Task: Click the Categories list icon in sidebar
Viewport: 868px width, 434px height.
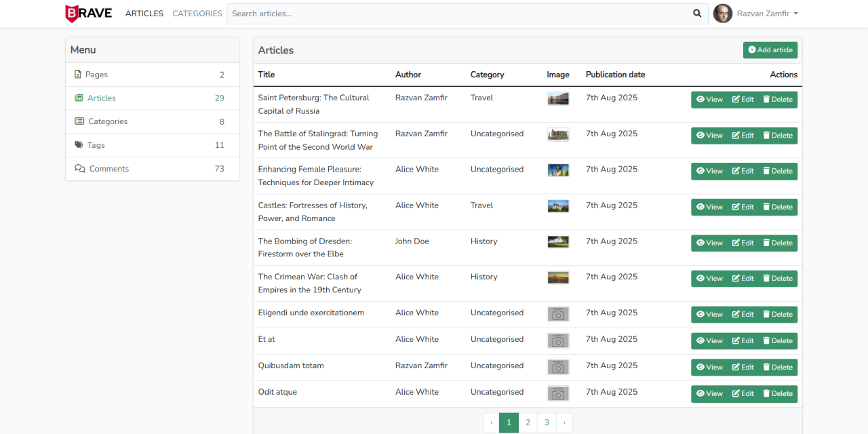Action: [79, 121]
